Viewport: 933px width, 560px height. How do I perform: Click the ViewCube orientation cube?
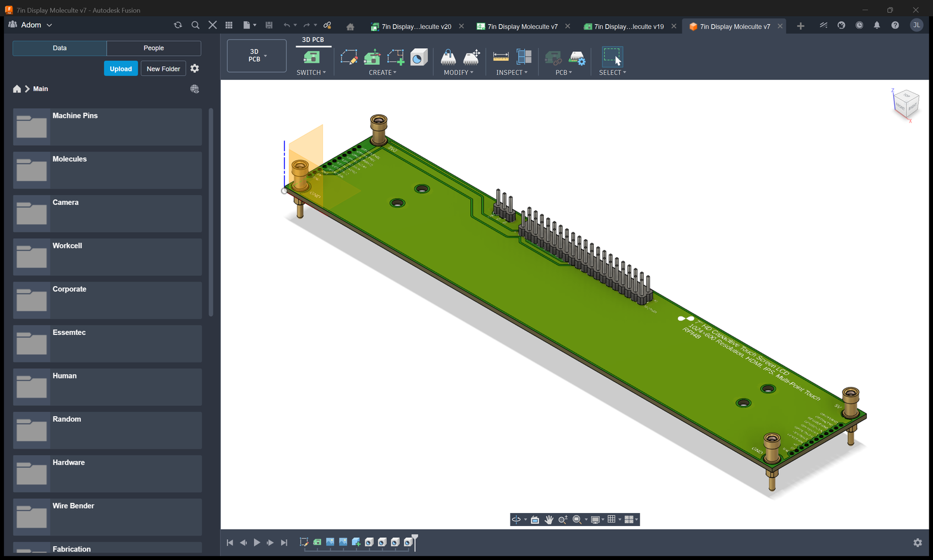(x=906, y=104)
